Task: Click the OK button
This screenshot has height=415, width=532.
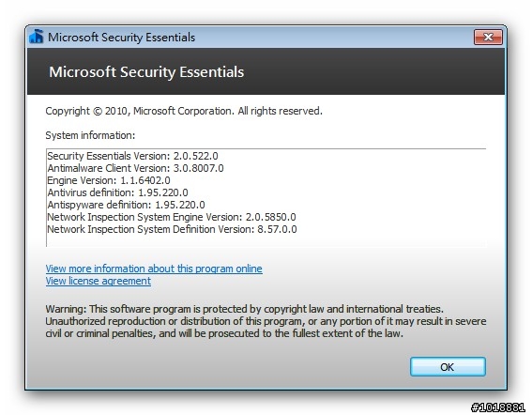Action: (x=448, y=367)
